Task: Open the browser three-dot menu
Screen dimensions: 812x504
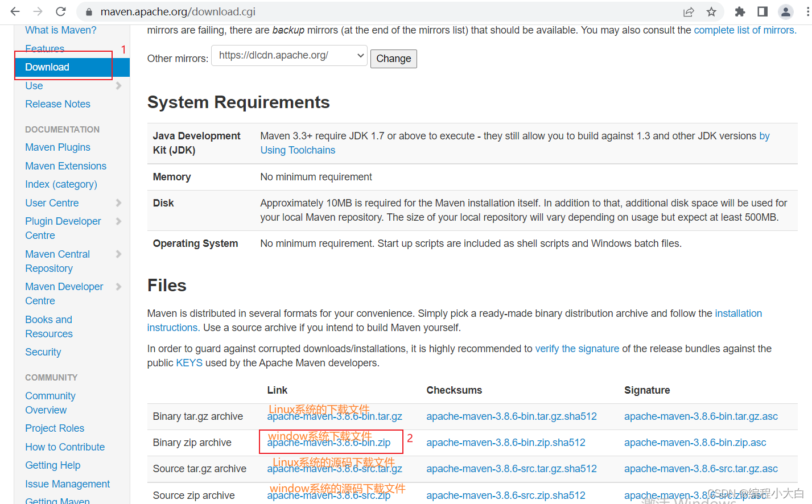Action: (x=807, y=11)
